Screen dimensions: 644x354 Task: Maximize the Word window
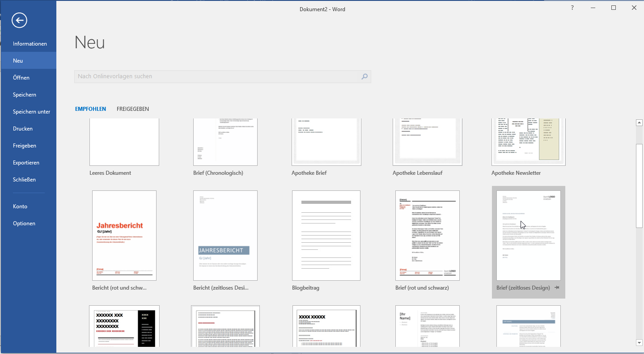coord(614,8)
